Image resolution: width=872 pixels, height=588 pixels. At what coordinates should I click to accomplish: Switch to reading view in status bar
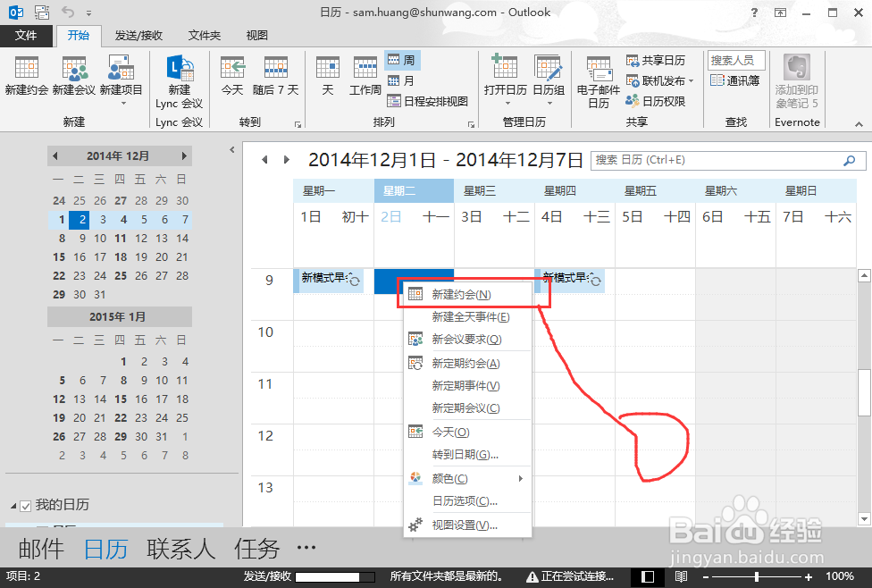(x=681, y=577)
